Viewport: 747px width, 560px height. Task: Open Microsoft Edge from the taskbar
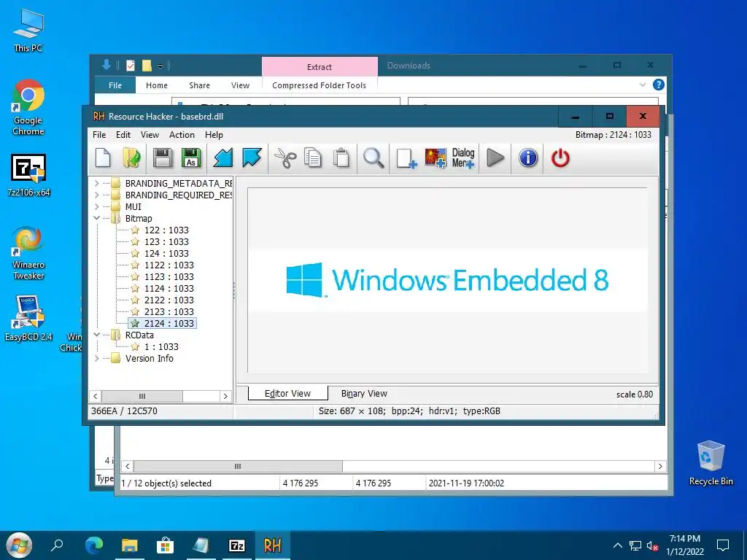click(x=94, y=545)
